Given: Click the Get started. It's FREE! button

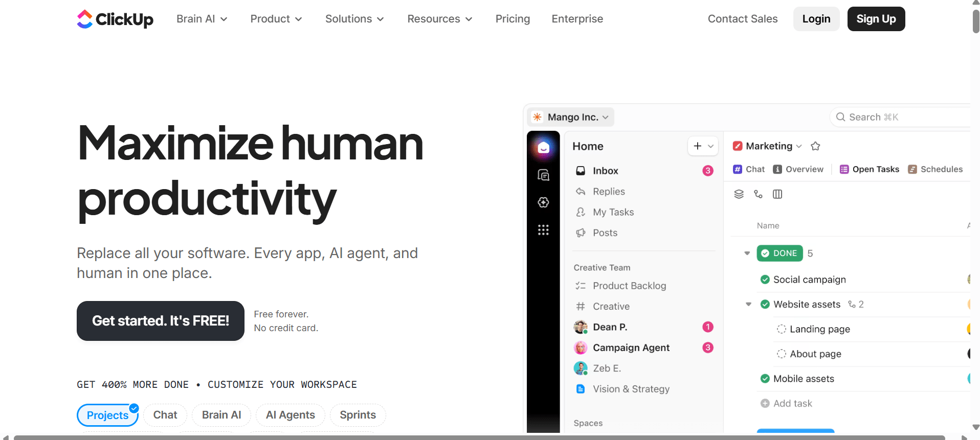Looking at the screenshot, I should pos(160,321).
